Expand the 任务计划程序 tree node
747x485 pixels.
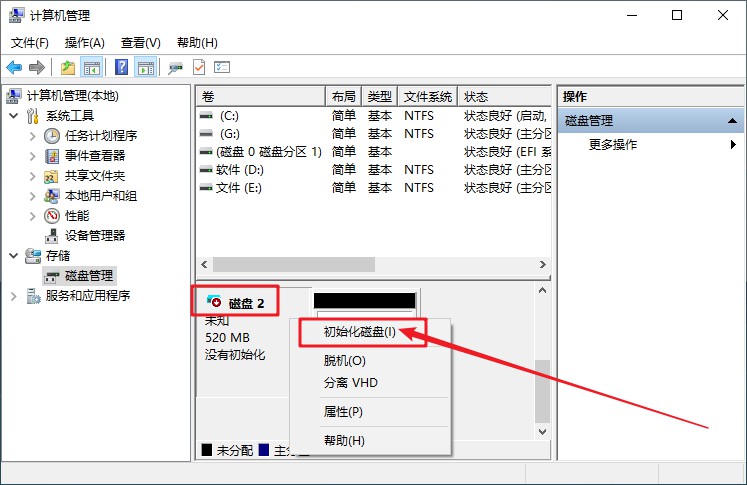33,136
